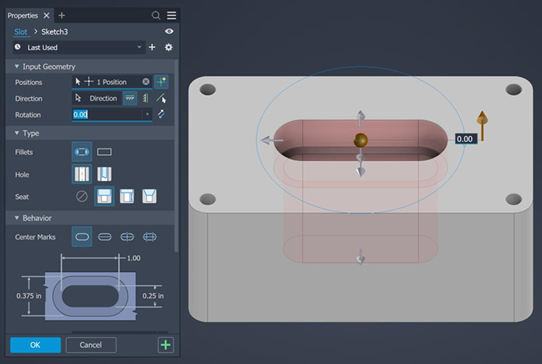Viewport: 542px width, 364px height.
Task: Cancel the slot feature
Action: coord(91,345)
